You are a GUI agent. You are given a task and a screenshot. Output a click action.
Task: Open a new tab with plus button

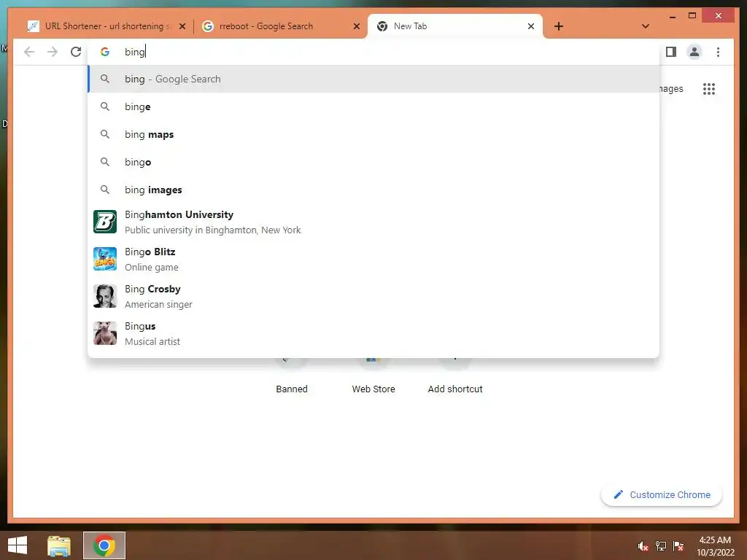pos(559,26)
